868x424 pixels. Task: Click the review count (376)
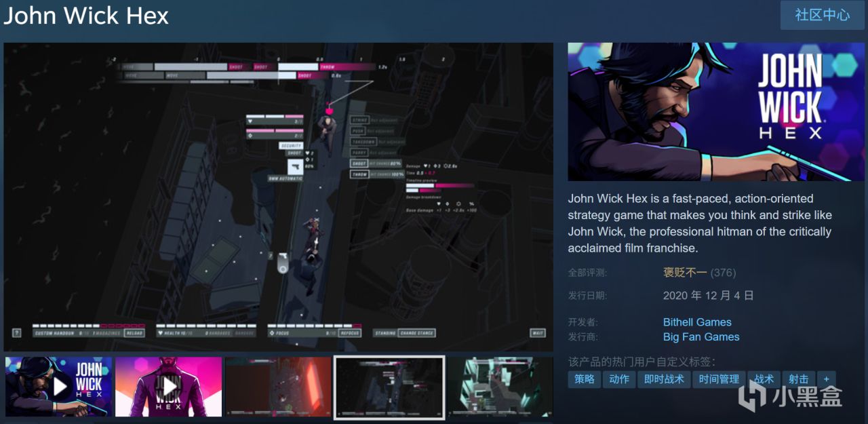click(x=723, y=273)
